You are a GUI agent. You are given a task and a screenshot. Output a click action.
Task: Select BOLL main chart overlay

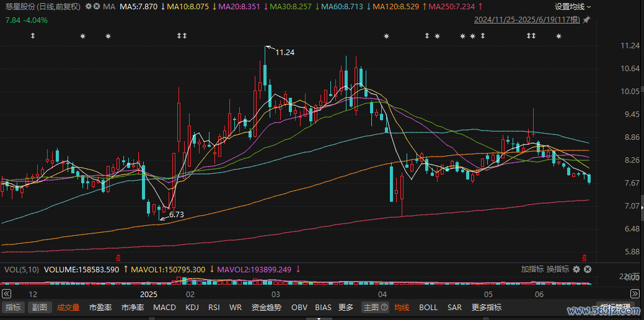coord(428,307)
